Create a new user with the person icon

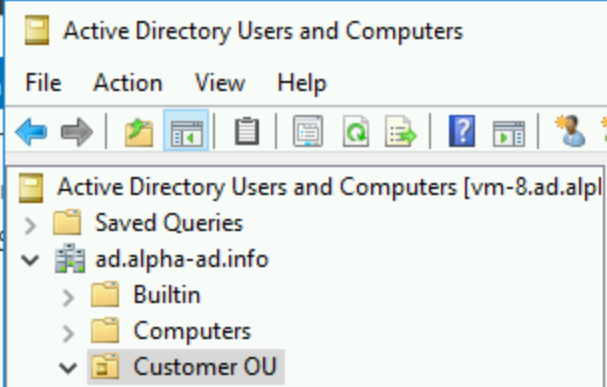(x=570, y=131)
